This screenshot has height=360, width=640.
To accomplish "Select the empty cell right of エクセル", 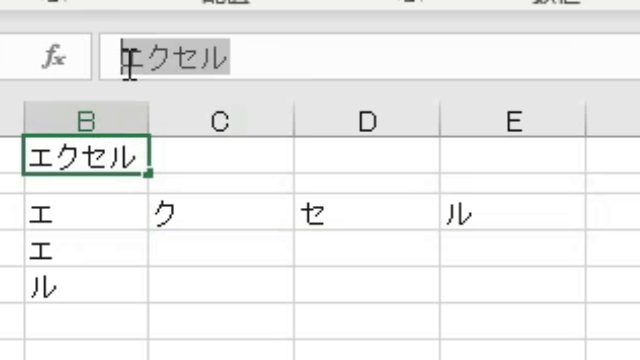I will coord(221,156).
